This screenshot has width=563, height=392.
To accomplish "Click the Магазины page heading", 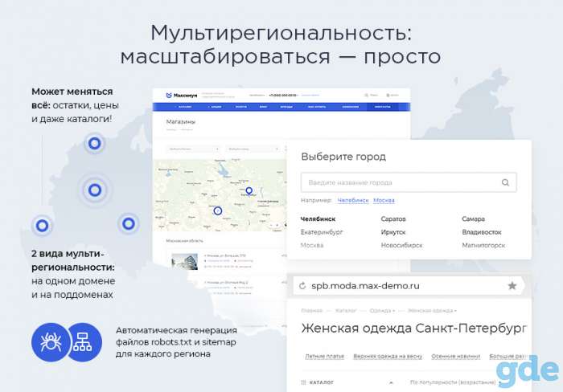I will 181,122.
